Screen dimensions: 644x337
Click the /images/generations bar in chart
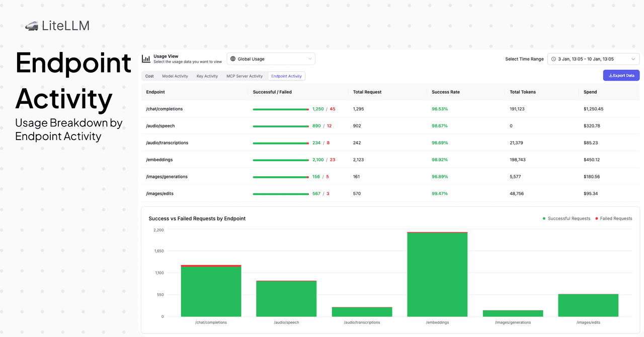[513, 313]
